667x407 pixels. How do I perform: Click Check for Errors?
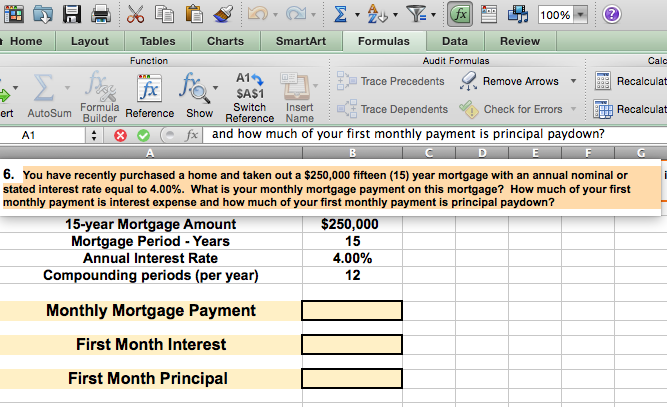tap(511, 109)
